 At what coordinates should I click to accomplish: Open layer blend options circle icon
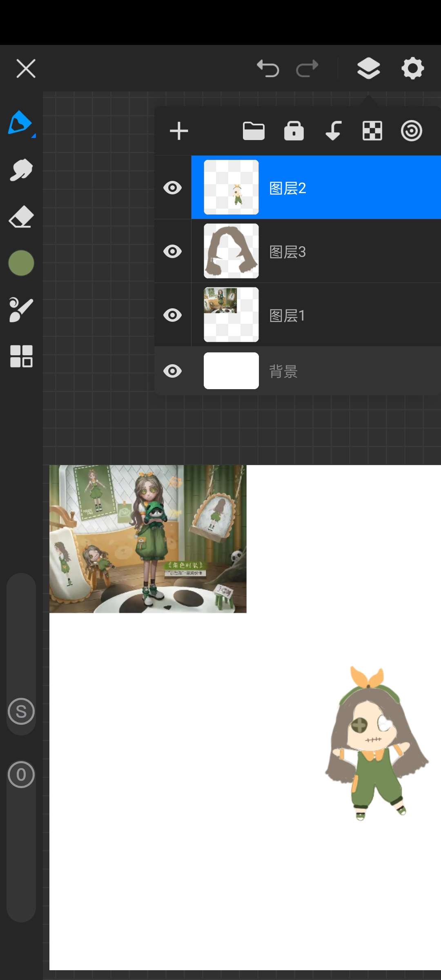coord(411,131)
